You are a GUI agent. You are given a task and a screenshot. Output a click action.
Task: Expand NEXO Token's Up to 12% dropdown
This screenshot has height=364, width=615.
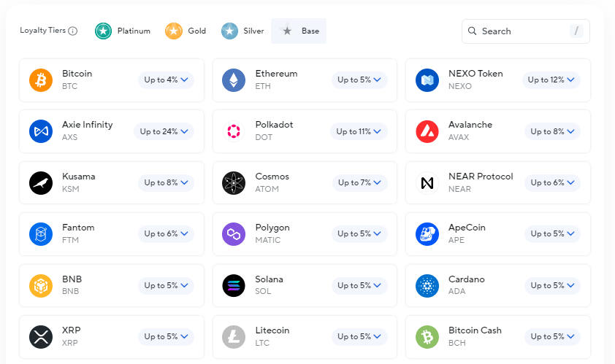(x=551, y=80)
